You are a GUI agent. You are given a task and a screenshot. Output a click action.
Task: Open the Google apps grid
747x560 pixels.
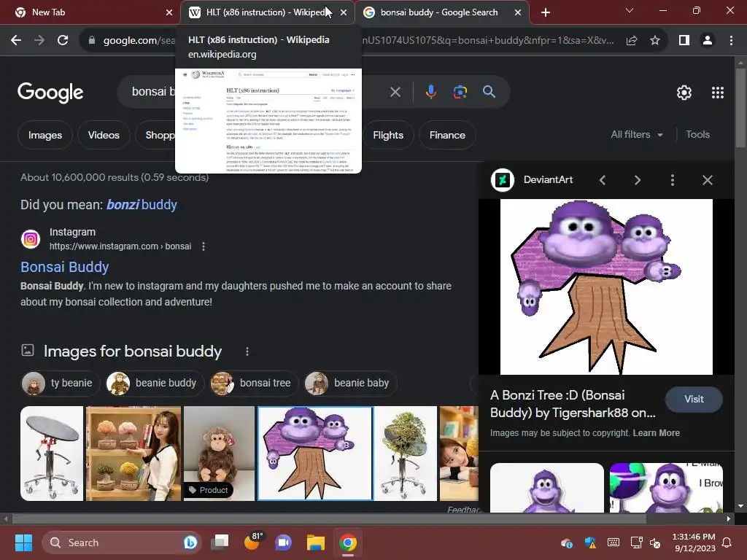(x=718, y=93)
